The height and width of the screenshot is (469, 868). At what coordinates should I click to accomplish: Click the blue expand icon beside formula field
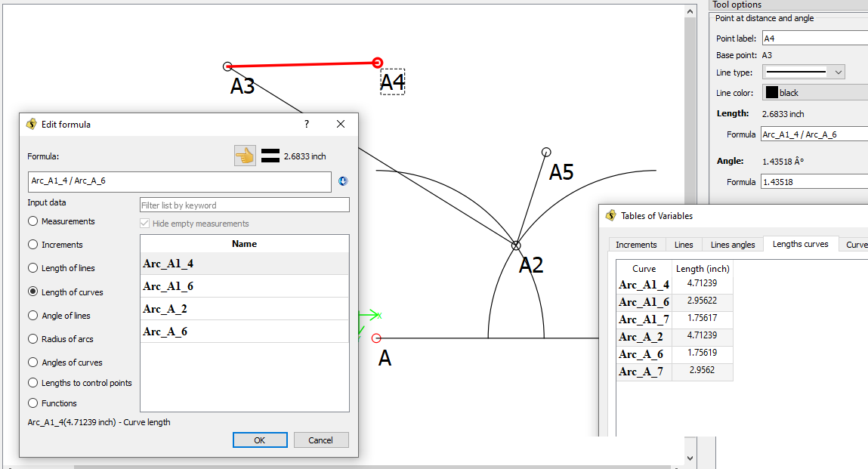343,181
